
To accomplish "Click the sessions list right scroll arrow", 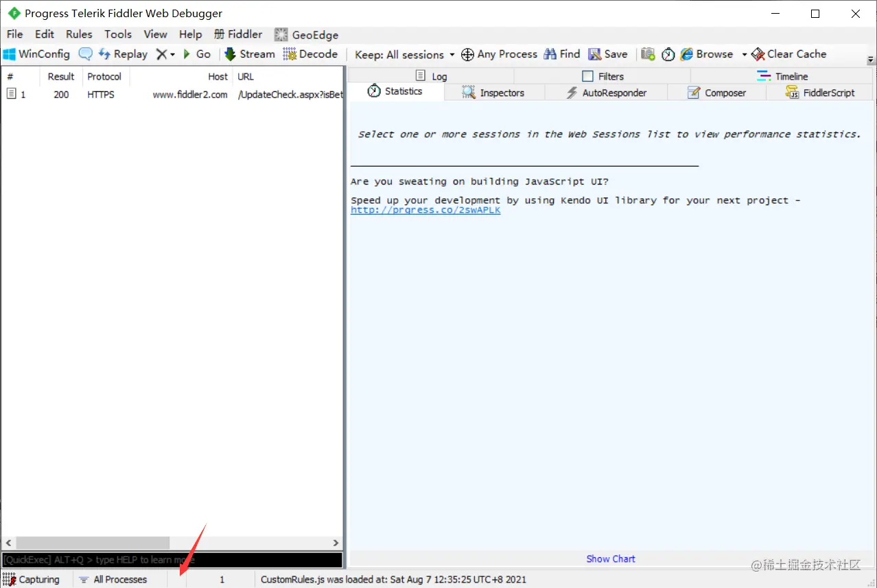I will [336, 543].
